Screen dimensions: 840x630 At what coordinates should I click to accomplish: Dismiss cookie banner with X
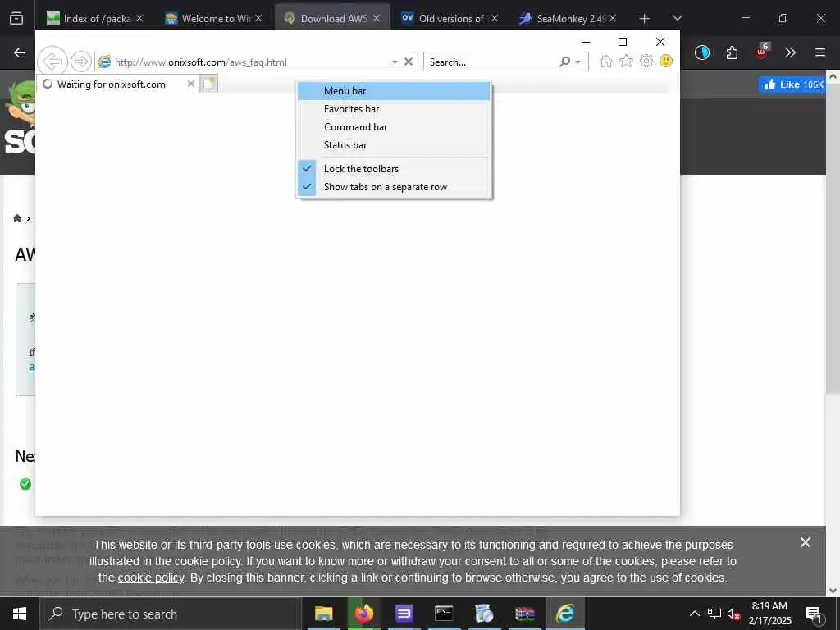coord(806,543)
